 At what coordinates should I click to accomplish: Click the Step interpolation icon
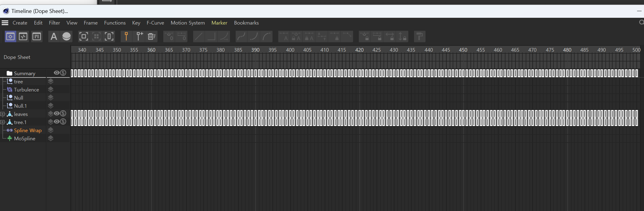[x=211, y=36]
